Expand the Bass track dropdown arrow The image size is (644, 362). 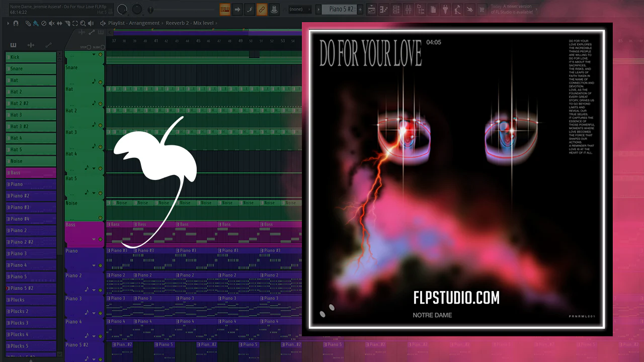click(x=94, y=239)
